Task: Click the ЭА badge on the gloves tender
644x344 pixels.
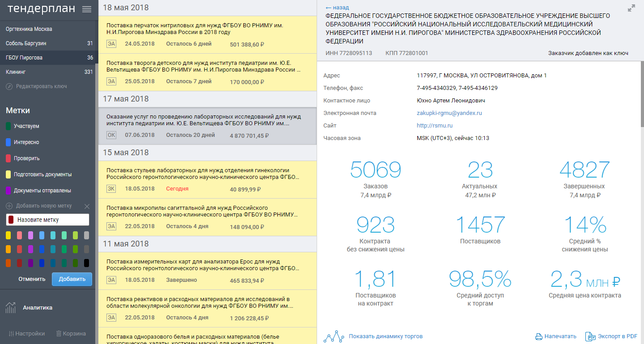Action: click(x=111, y=44)
